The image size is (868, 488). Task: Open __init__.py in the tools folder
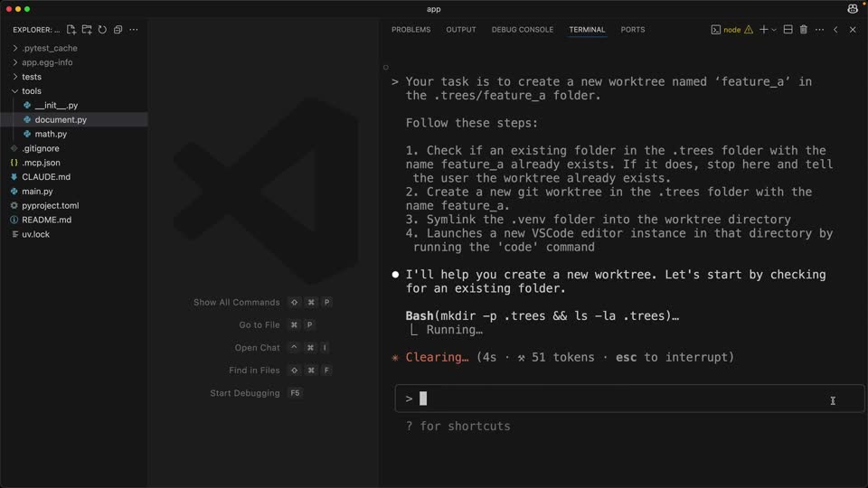point(74,105)
